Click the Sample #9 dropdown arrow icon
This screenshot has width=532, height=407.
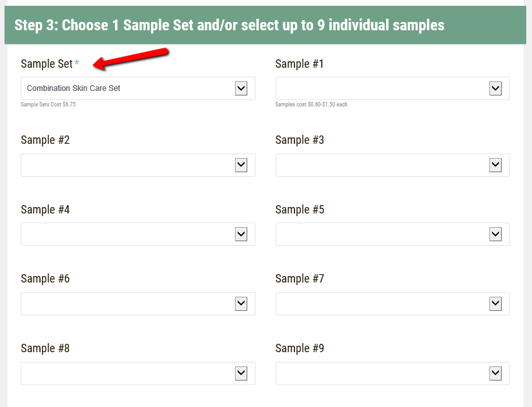coord(495,373)
